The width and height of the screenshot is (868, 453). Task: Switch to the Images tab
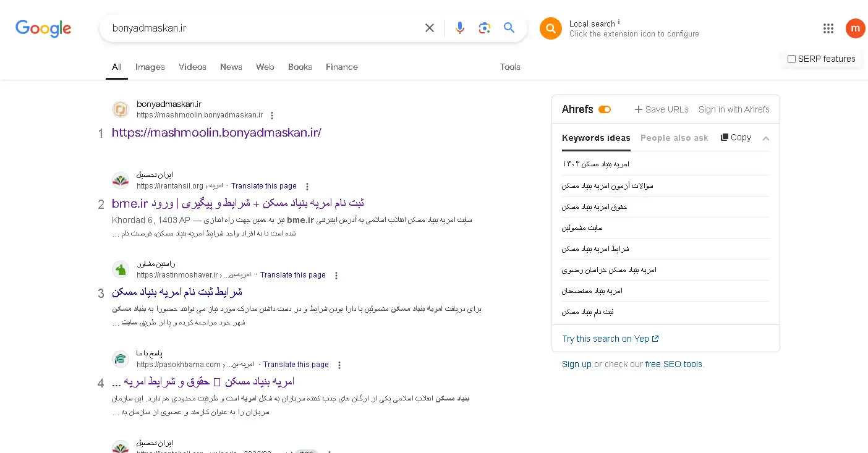tap(150, 67)
